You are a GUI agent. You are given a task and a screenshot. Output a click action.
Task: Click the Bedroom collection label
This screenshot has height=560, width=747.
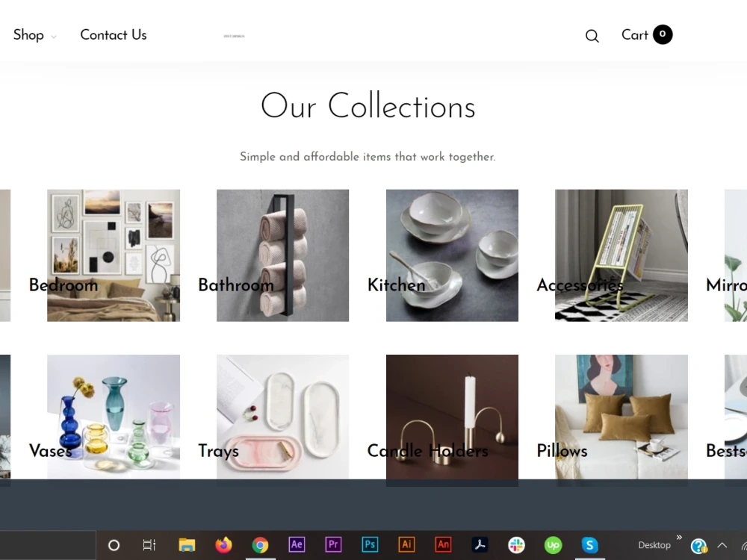(63, 284)
